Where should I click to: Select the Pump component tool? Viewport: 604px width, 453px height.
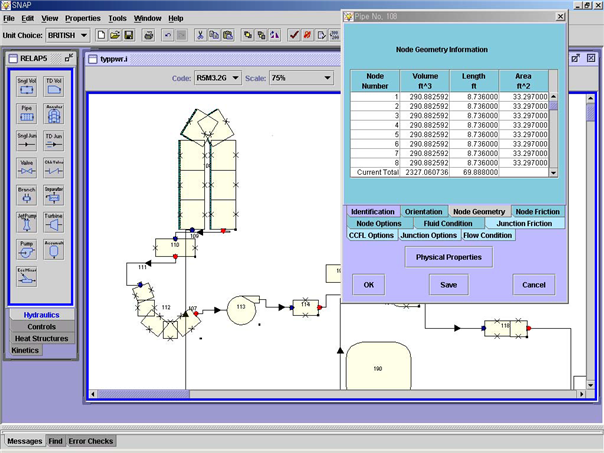(26, 248)
